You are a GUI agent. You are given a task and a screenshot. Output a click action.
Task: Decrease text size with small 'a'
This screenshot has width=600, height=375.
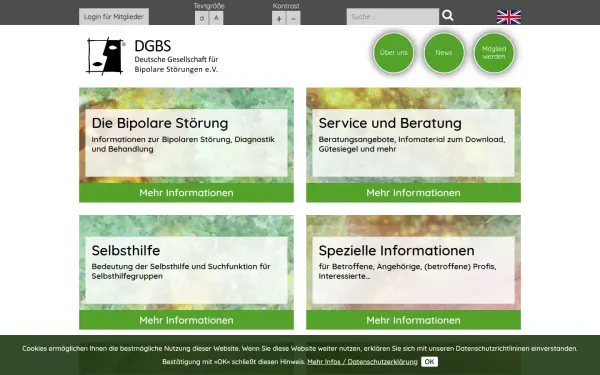pos(202,18)
